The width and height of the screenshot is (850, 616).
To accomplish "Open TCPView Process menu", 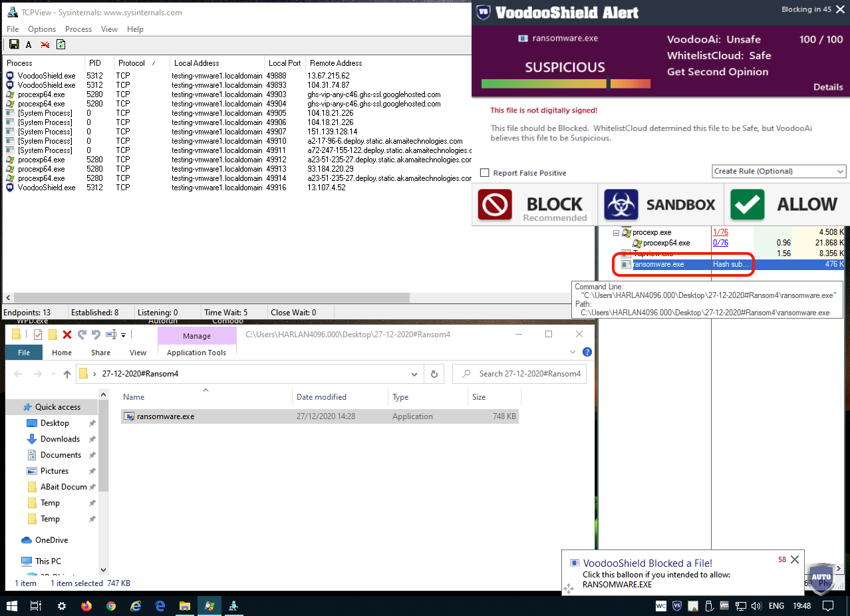I will point(78,29).
